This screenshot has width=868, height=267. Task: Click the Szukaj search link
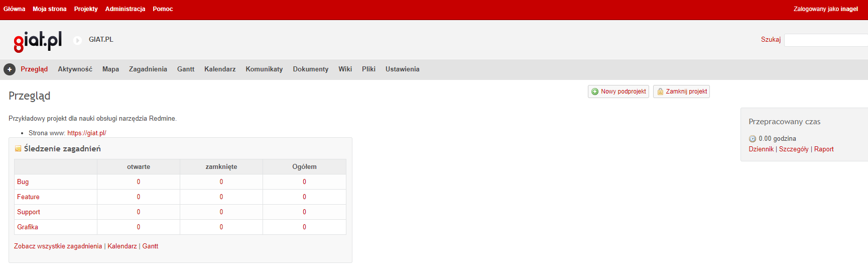pyautogui.click(x=771, y=39)
